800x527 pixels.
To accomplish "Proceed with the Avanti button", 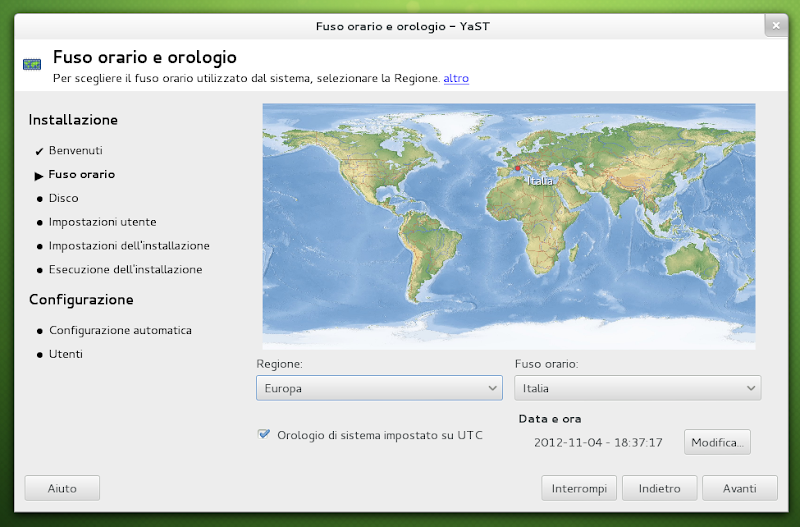I will (740, 488).
